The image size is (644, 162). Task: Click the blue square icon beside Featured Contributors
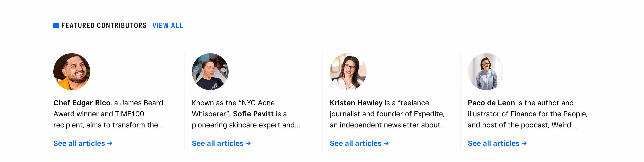pos(56,26)
